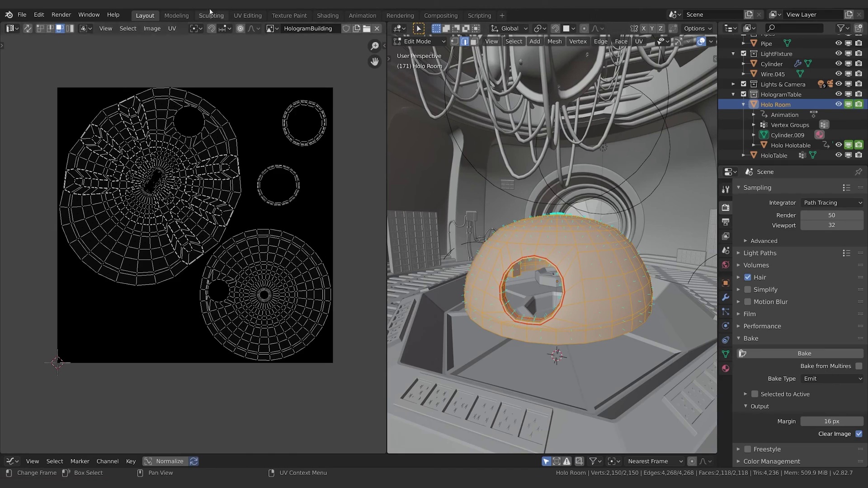The height and width of the screenshot is (488, 868).
Task: Open the Render menu
Action: (x=61, y=14)
